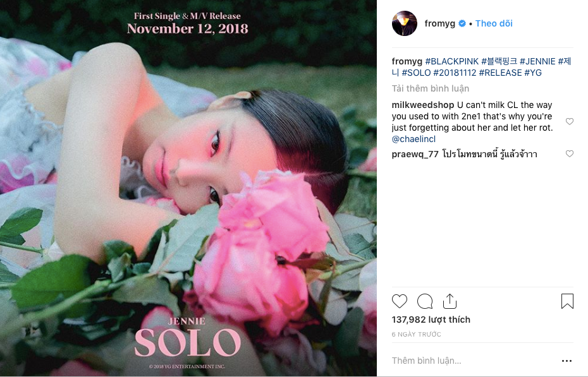Open milkweedshop's profile
The image size is (588, 377).
coord(422,105)
